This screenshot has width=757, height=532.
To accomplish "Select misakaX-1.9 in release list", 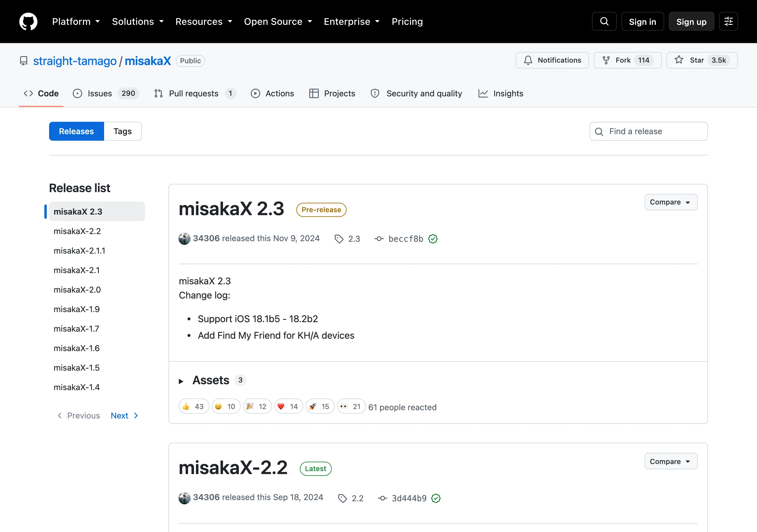I will pos(97,309).
